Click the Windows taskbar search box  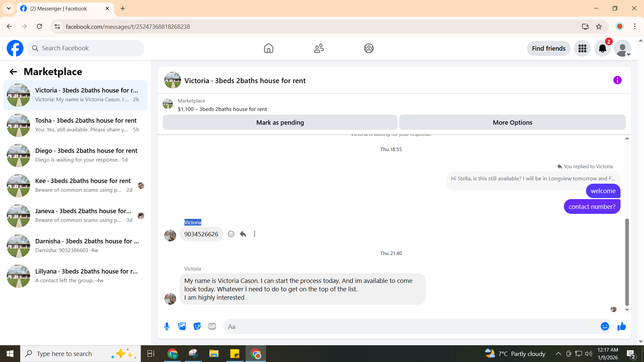pos(80,354)
